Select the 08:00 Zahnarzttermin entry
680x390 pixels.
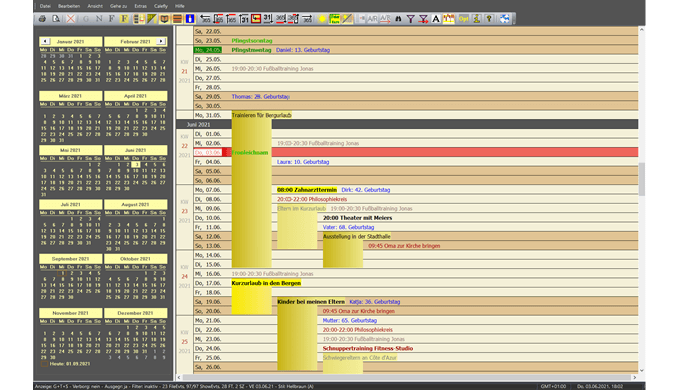(307, 190)
